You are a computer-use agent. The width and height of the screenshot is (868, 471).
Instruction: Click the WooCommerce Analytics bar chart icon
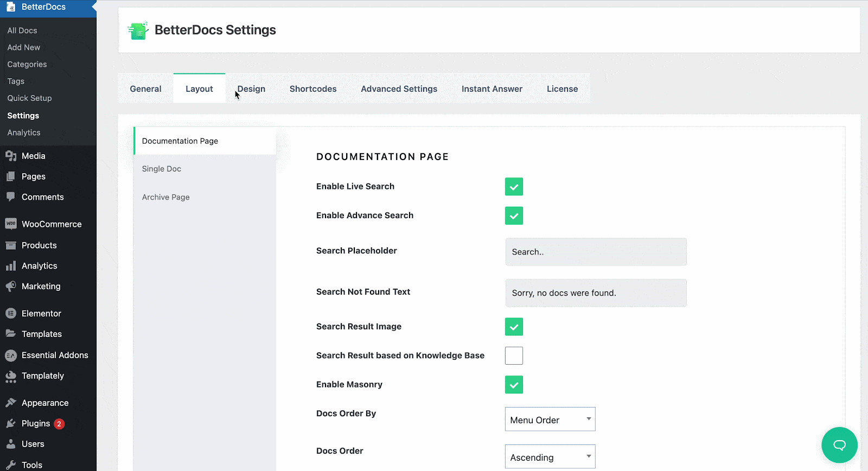pyautogui.click(x=11, y=266)
